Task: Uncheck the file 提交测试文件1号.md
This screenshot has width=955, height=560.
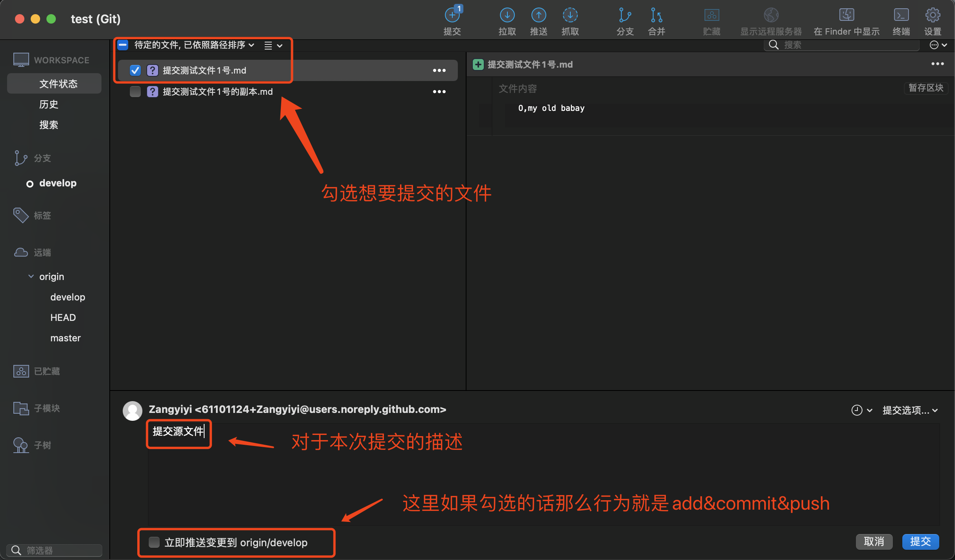Action: pyautogui.click(x=135, y=70)
